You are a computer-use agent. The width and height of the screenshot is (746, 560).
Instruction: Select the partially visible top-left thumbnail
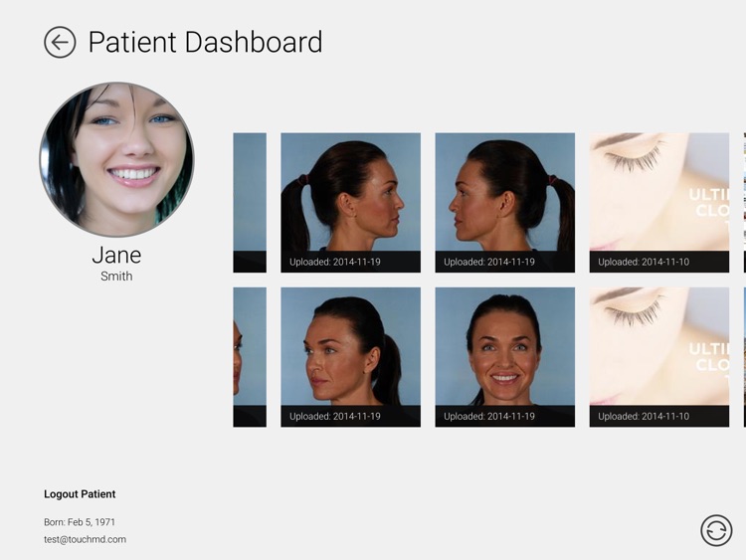pos(250,203)
